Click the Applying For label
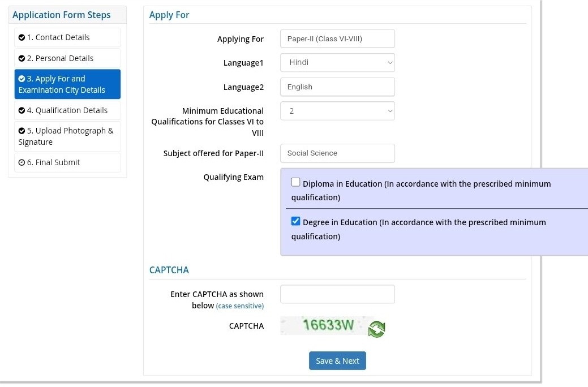 point(241,39)
